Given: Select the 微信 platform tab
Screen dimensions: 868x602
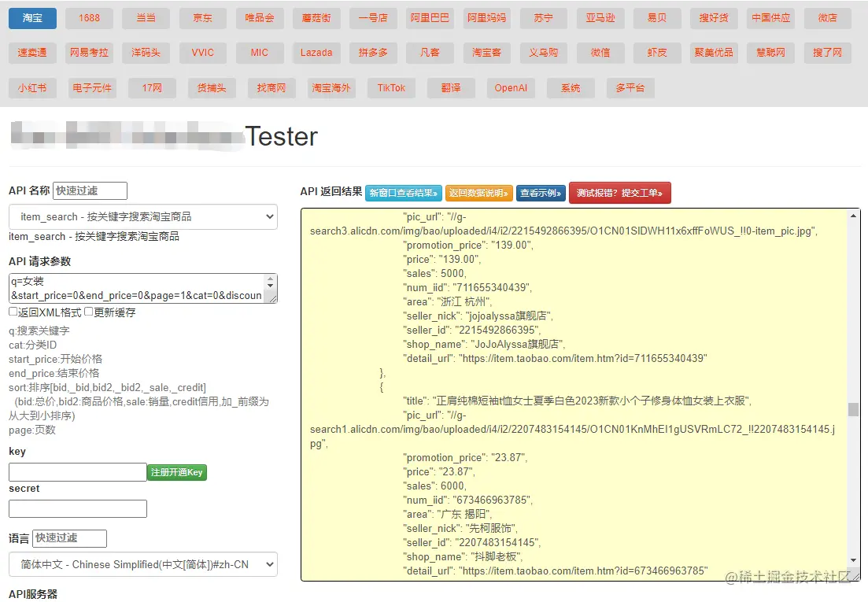Looking at the screenshot, I should (x=600, y=54).
